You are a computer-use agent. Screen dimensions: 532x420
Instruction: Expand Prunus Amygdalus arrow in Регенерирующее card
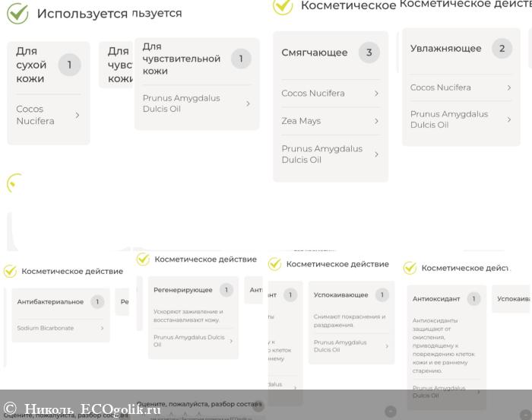[x=231, y=341]
